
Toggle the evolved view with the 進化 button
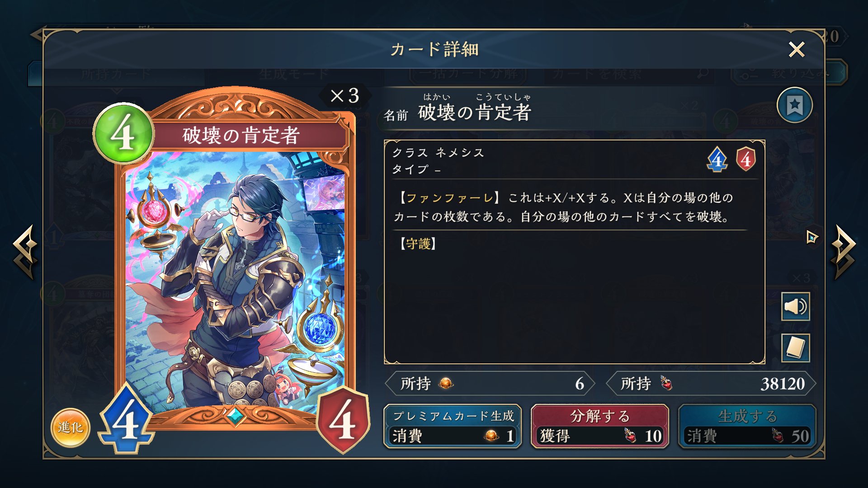[71, 427]
